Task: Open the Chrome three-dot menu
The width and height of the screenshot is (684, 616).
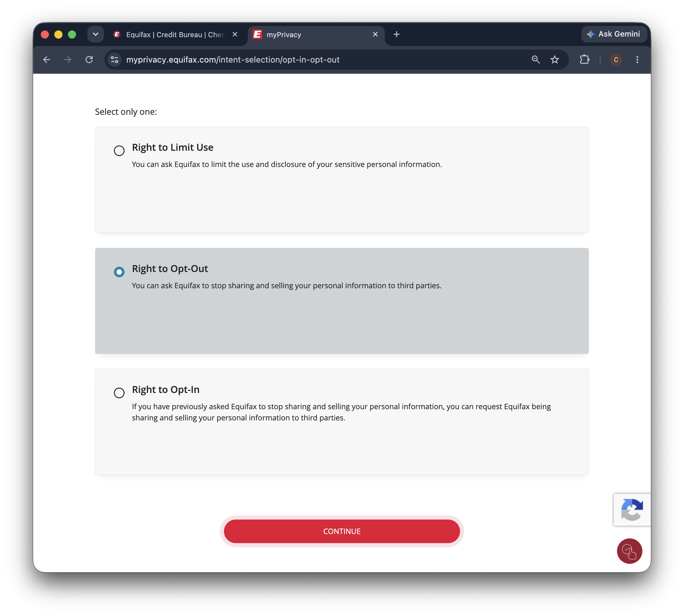Action: pos(637,60)
